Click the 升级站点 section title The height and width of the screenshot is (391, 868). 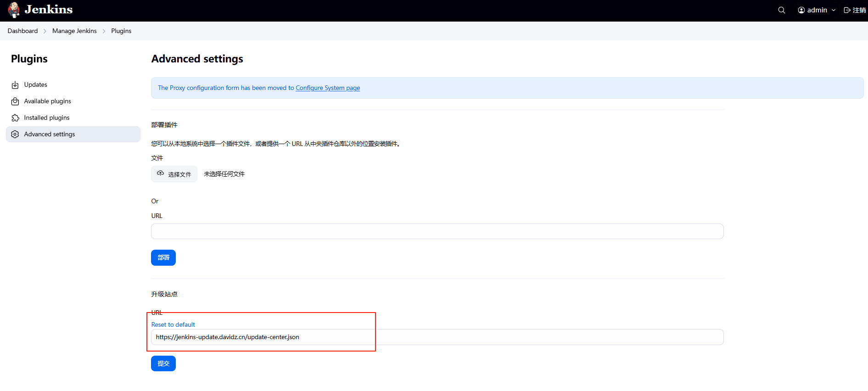pyautogui.click(x=164, y=294)
